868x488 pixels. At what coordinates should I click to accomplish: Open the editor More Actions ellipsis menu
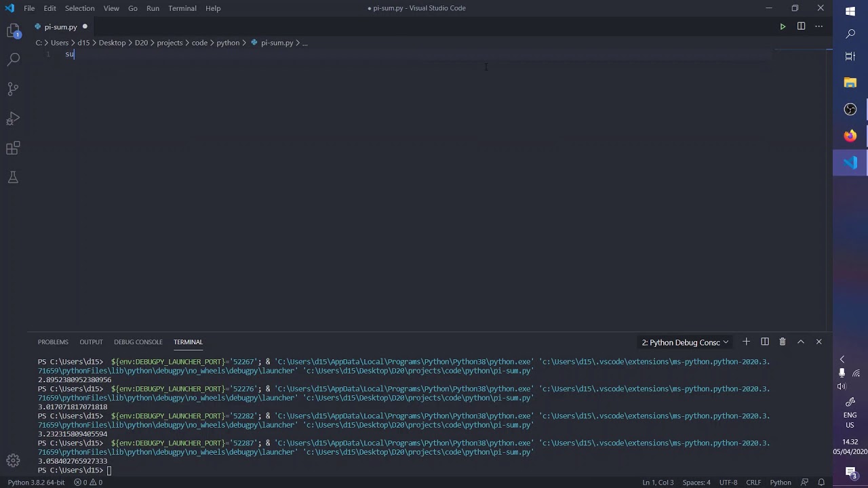pyautogui.click(x=819, y=26)
